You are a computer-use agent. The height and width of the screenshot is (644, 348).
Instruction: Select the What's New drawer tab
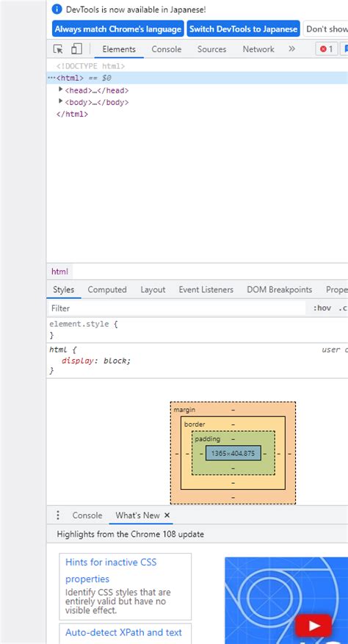[x=137, y=515]
